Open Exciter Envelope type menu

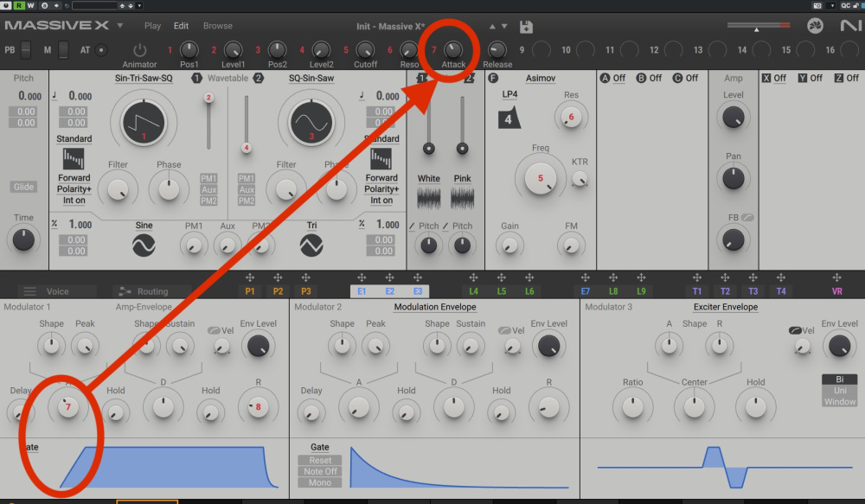tap(726, 307)
